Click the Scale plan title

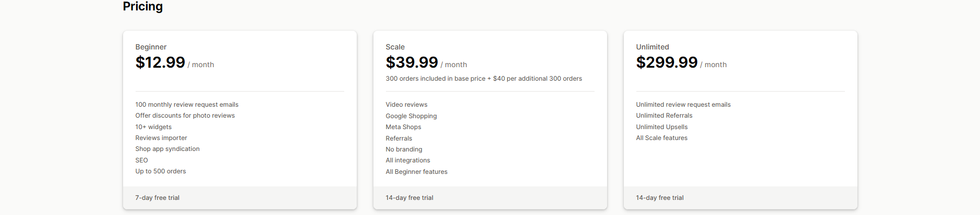(395, 47)
